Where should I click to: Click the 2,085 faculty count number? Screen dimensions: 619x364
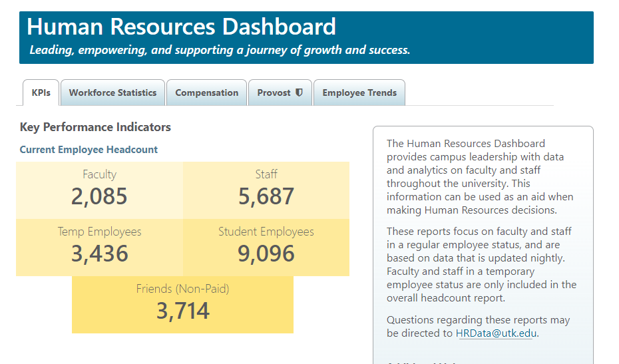(x=99, y=197)
